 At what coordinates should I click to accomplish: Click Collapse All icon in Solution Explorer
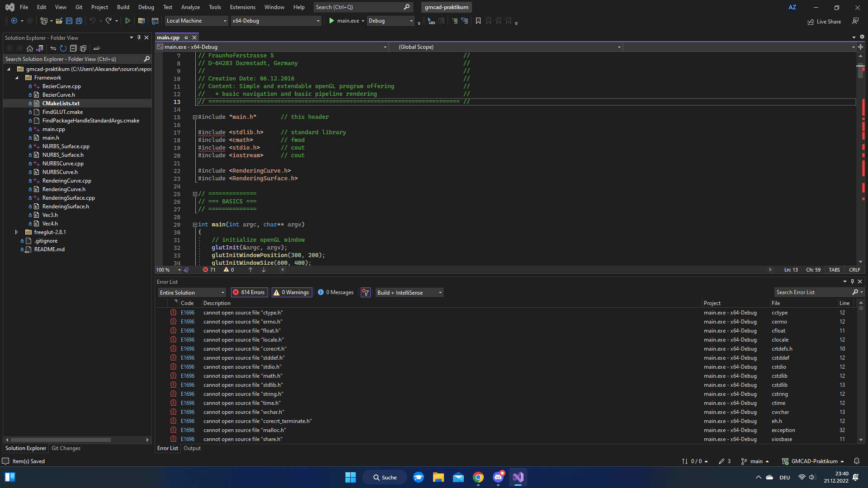coord(73,48)
